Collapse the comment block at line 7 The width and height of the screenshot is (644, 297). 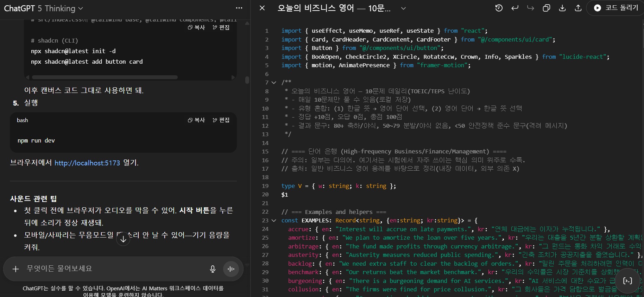274,82
